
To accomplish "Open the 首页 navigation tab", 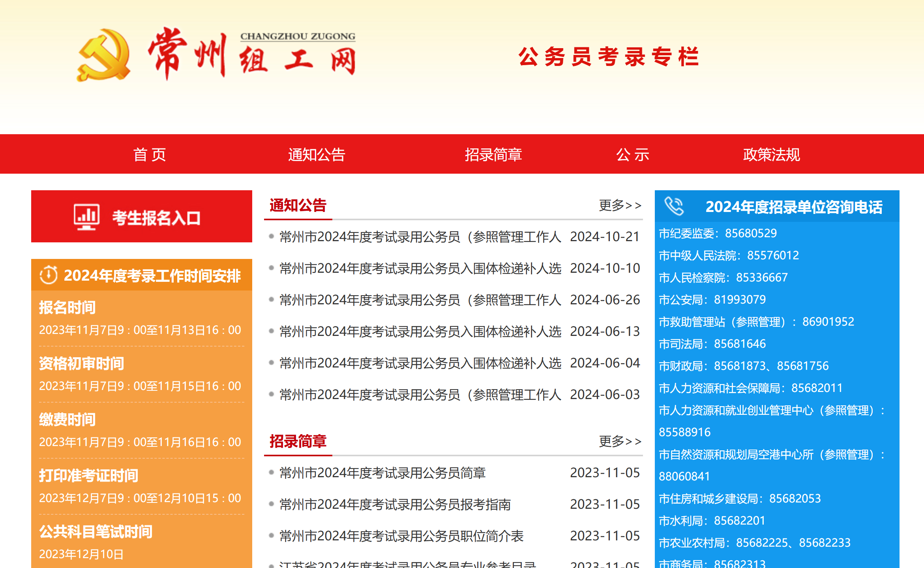I will pyautogui.click(x=150, y=154).
